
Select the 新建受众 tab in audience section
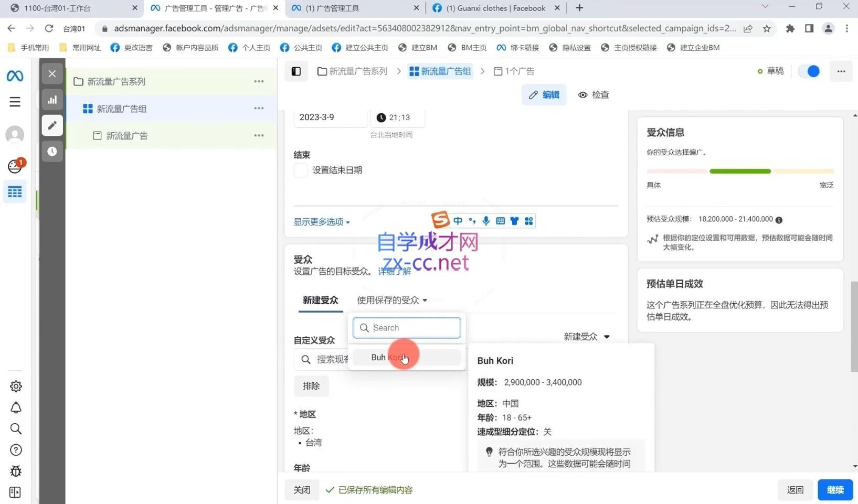(x=320, y=300)
